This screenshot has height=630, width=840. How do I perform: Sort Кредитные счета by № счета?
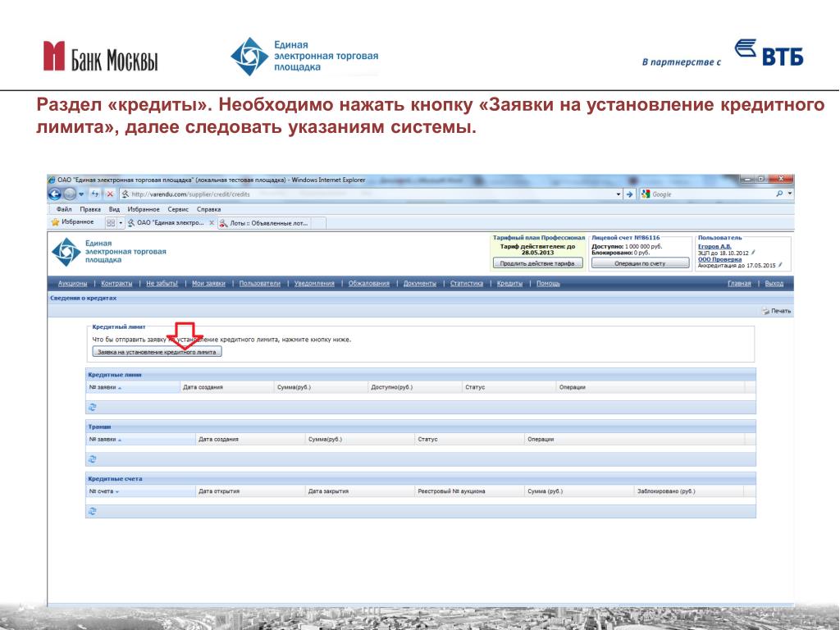pyautogui.click(x=141, y=491)
